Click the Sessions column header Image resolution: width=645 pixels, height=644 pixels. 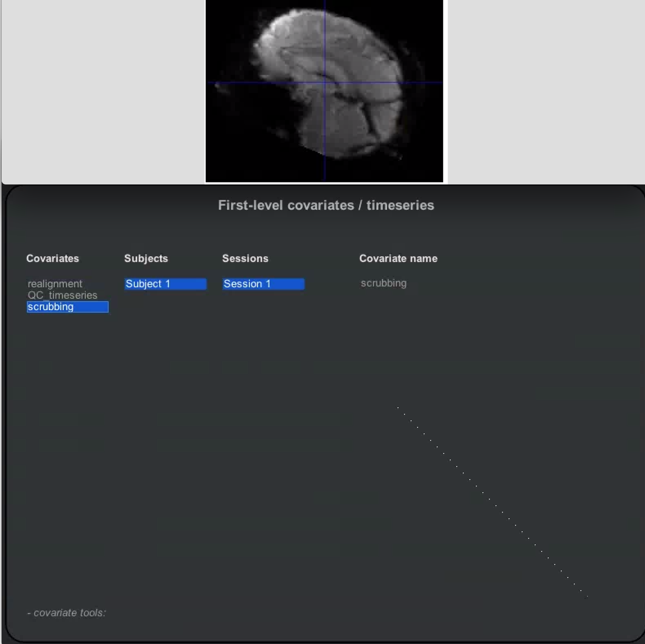(245, 258)
